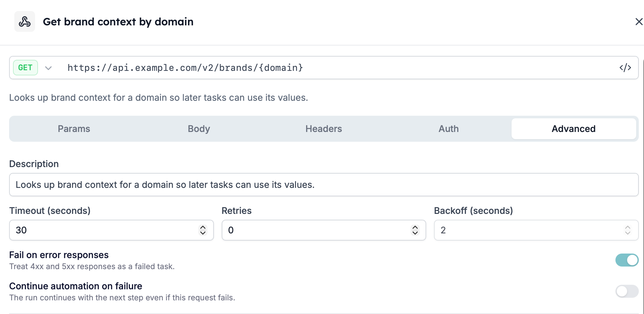Click the Description field label
Viewport: 644px width, 314px height.
click(x=34, y=164)
